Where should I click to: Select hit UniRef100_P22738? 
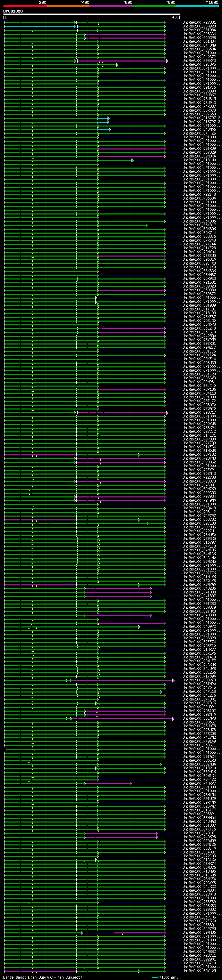pyautogui.click(x=199, y=477)
